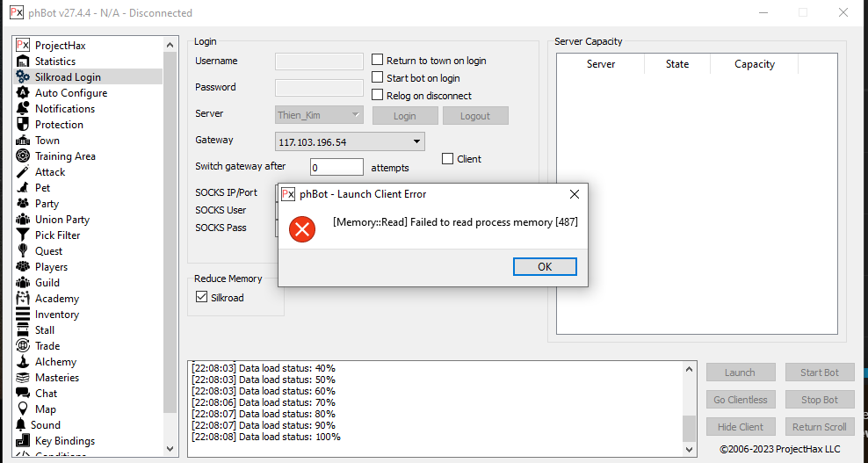Open the Protection shield icon
Image resolution: width=868 pixels, height=463 pixels.
pos(23,125)
